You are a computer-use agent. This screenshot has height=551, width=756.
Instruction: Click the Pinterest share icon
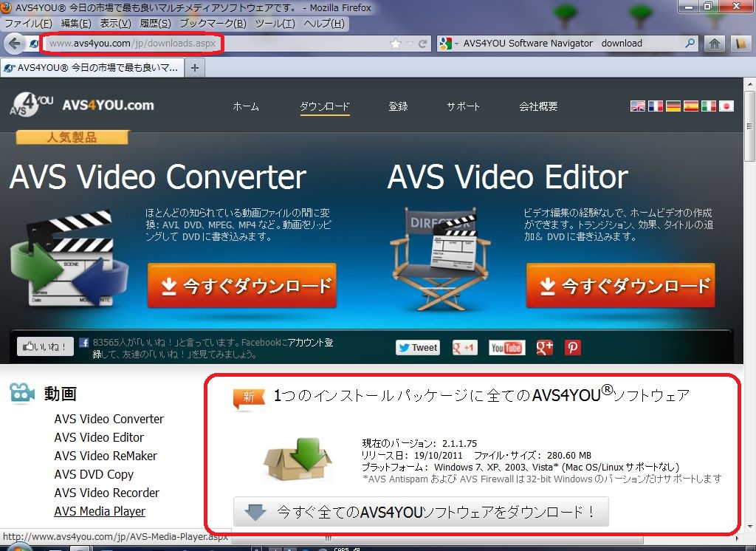tap(572, 347)
